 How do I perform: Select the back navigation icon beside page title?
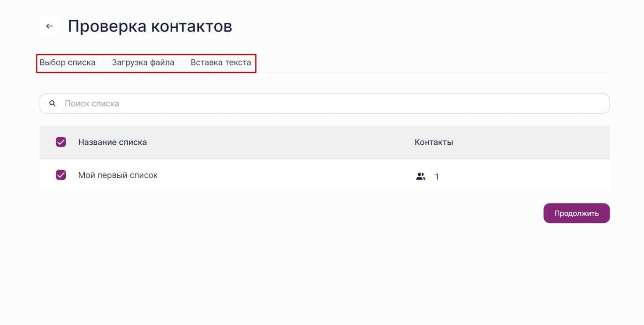coord(49,26)
